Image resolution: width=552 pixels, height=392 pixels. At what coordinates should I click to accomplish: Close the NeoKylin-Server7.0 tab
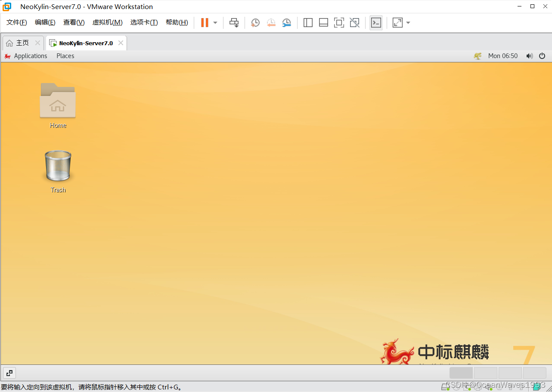pyautogui.click(x=121, y=43)
